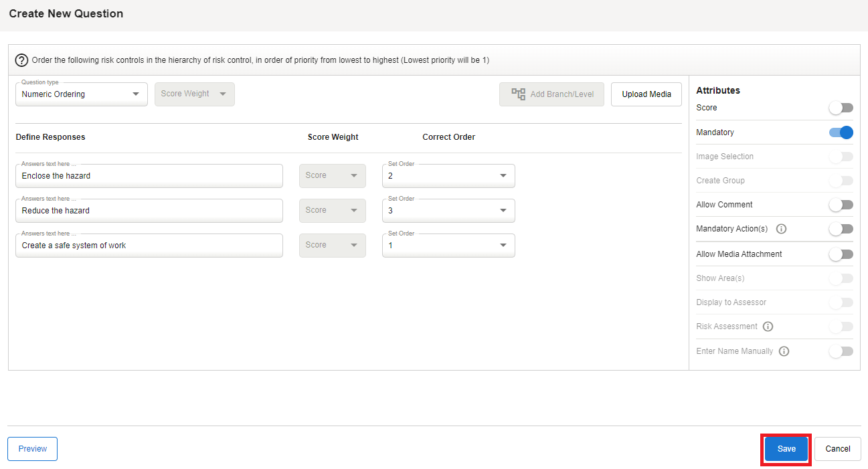Click the Mandatory Action(s) info icon

781,229
